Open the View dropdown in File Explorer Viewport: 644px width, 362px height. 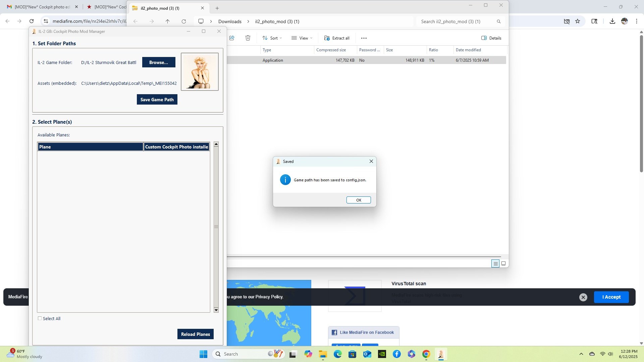click(x=302, y=38)
